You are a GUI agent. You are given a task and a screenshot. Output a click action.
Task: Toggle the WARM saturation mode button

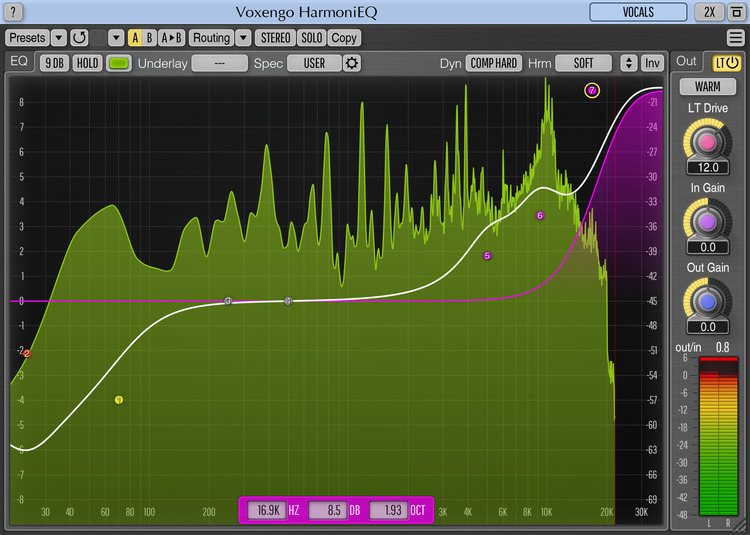pyautogui.click(x=707, y=87)
